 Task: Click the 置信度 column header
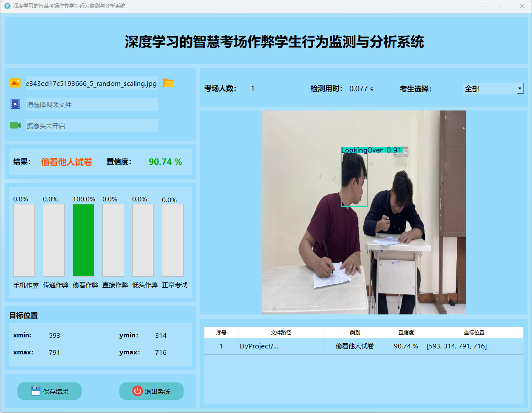[406, 332]
